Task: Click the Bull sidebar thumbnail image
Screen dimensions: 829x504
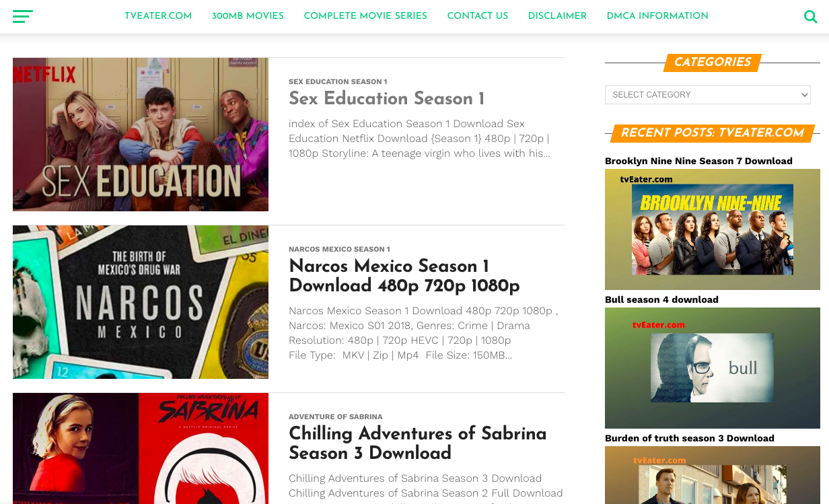Action: (712, 368)
